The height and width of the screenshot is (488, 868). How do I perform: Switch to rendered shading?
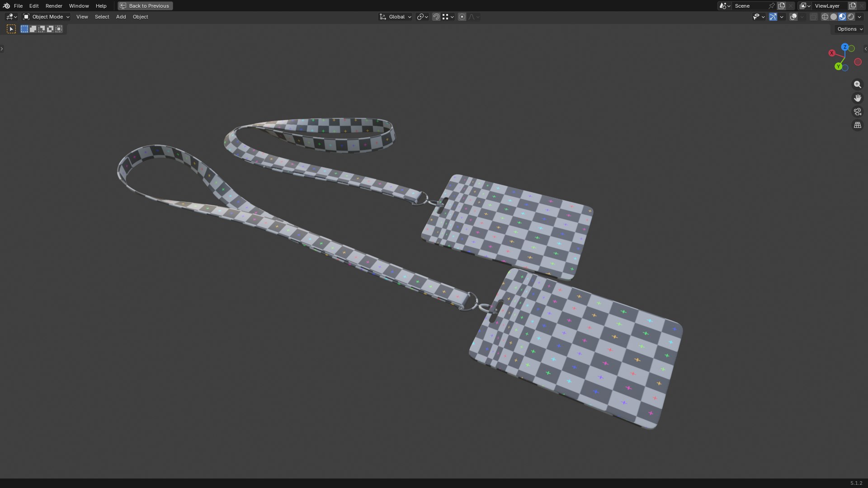[x=851, y=17]
